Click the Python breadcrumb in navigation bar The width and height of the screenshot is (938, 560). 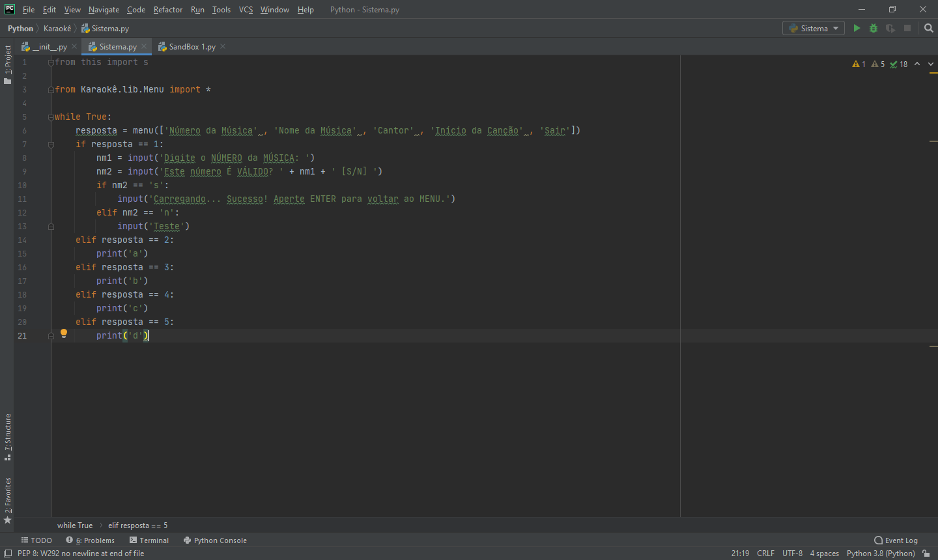tap(20, 29)
